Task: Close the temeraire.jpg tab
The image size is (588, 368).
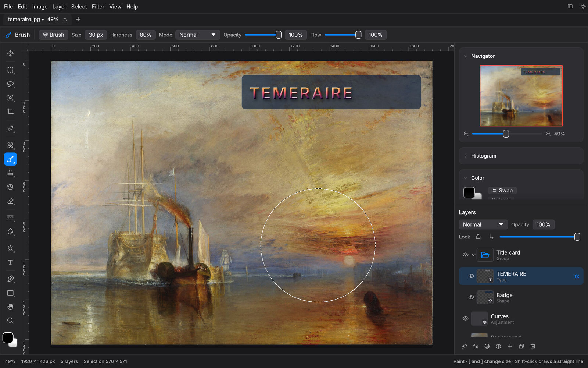Action: (65, 19)
